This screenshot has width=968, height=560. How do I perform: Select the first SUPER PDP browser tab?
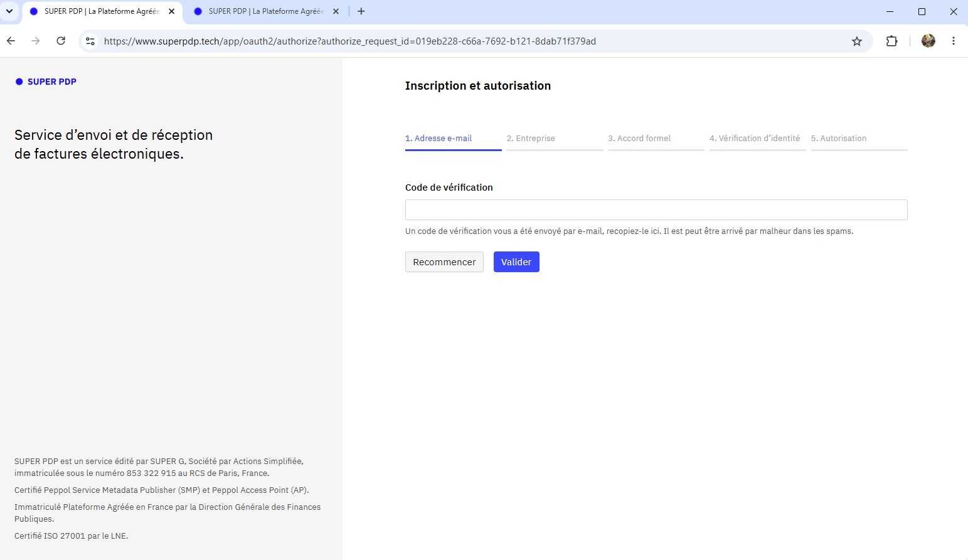(x=102, y=11)
